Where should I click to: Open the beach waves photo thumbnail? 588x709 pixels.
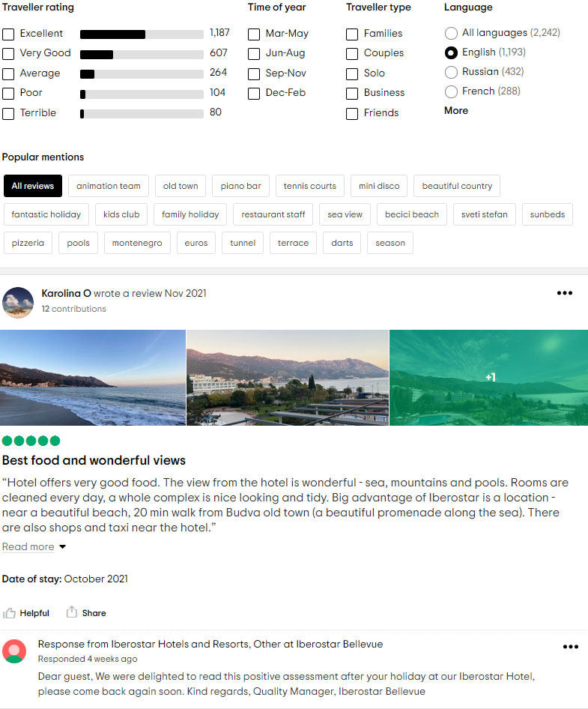tap(93, 378)
